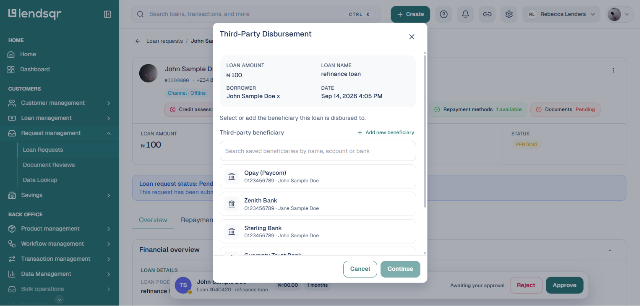Expand Product management menu
Screen dimensions: 644x306
coord(59,228)
